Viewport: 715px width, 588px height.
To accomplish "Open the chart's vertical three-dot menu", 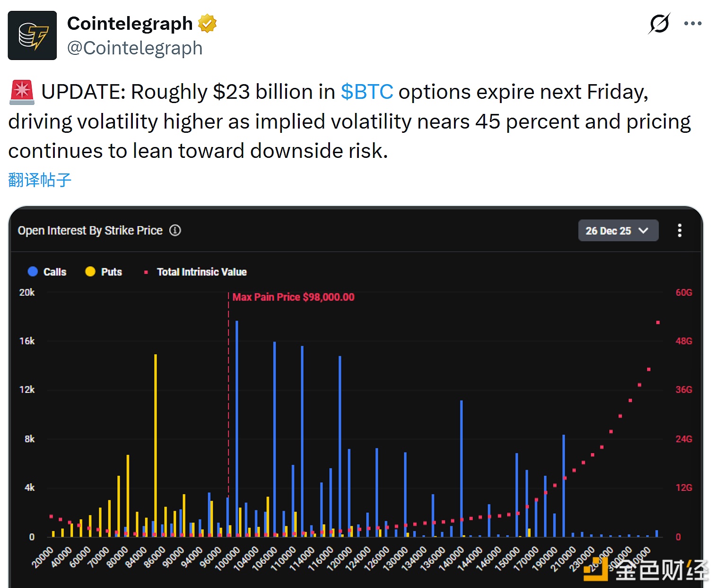I will pos(680,231).
